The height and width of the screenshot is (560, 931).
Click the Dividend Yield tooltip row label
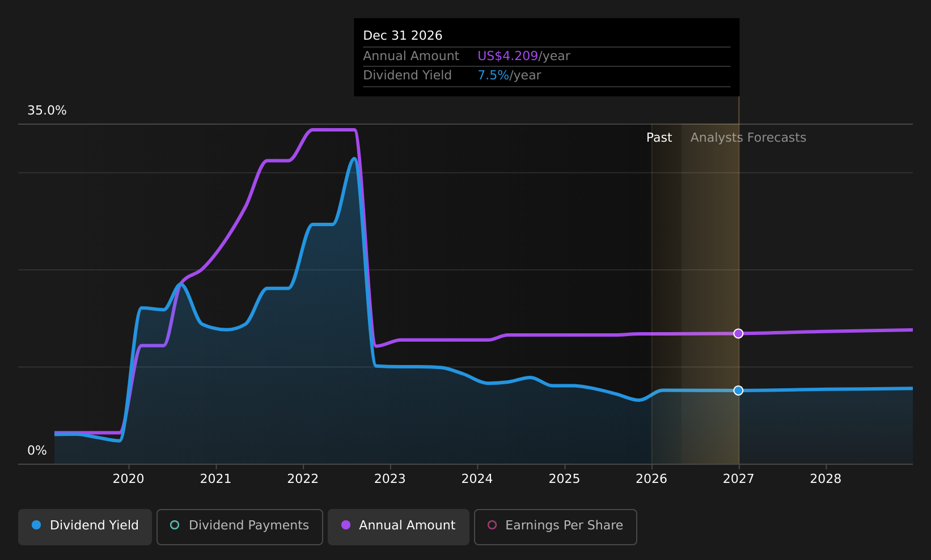(x=407, y=75)
